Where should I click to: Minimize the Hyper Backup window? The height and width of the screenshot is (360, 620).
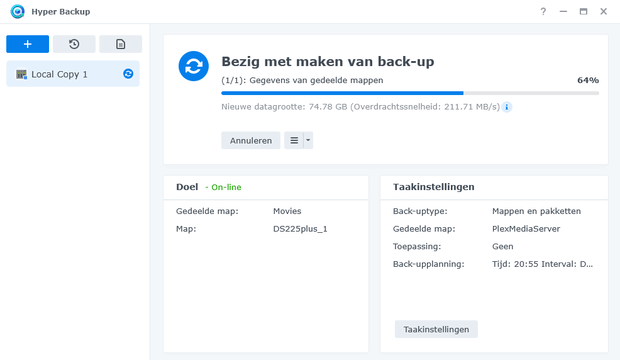point(563,11)
